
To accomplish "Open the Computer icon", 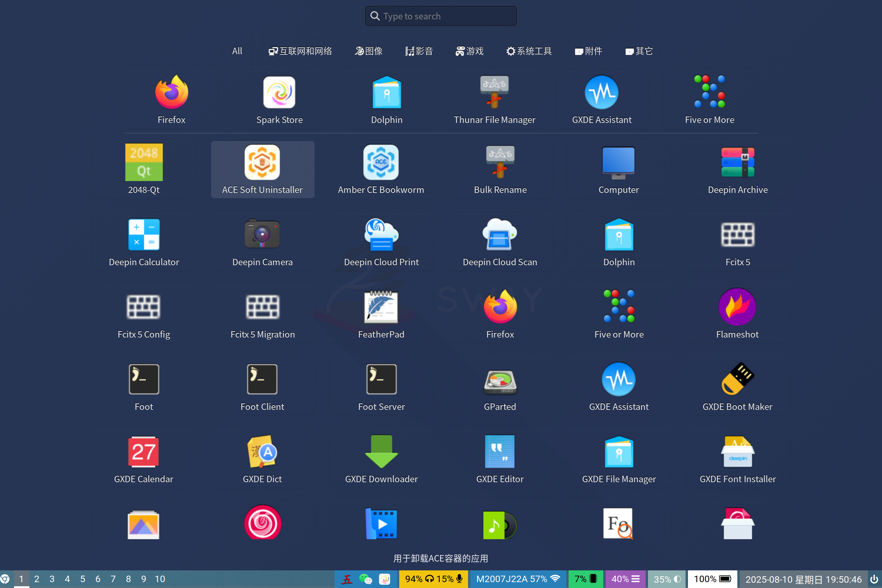I will [x=619, y=170].
